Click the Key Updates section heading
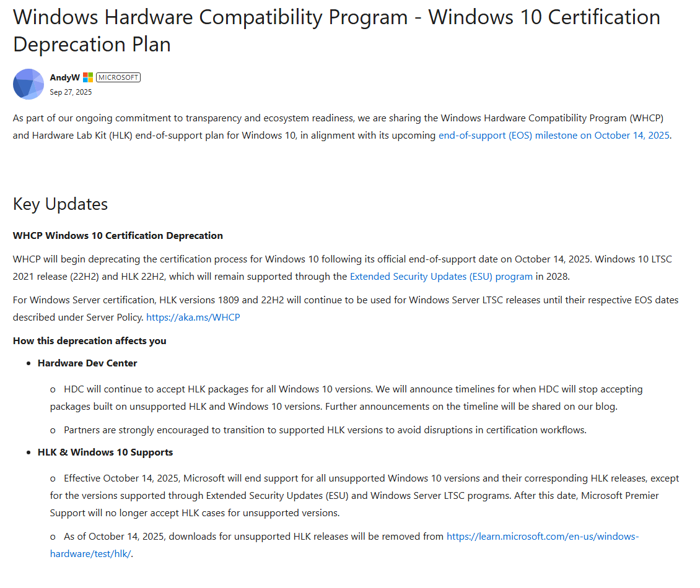This screenshot has height=588, width=700. (60, 204)
